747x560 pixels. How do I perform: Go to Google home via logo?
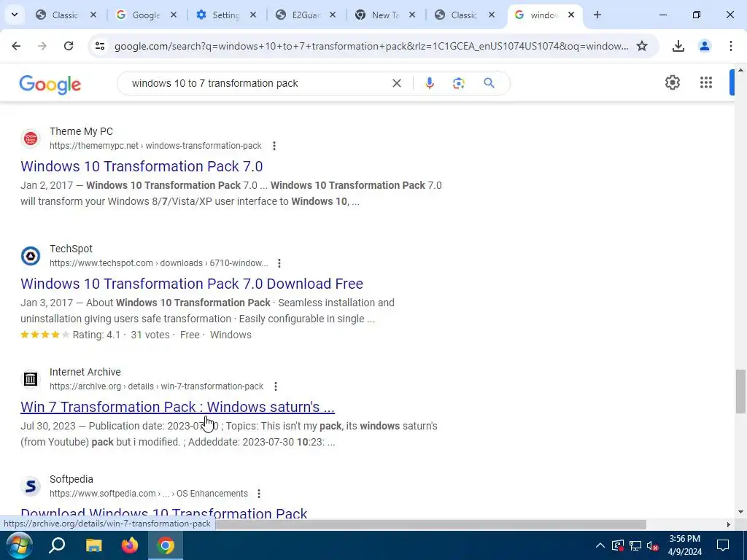click(50, 85)
